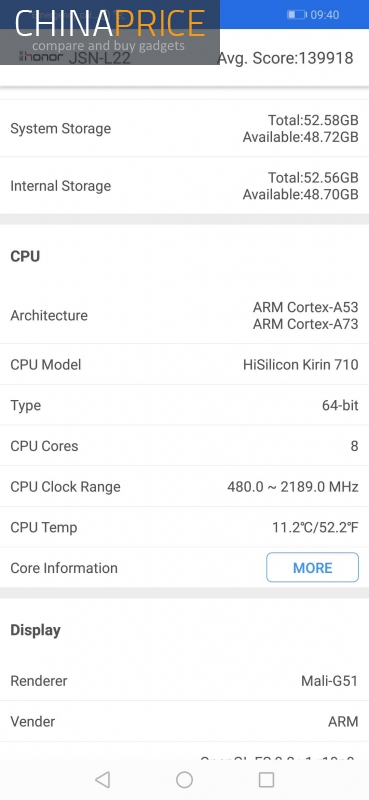Viewport: 369px width, 800px height.
Task: Select the Vender ARM row
Action: tap(184, 721)
